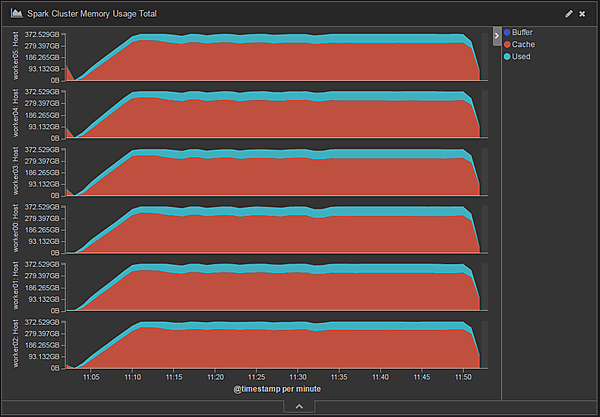This screenshot has height=417, width=600.
Task: Click the @timestamp per minute axis label
Action: coord(276,389)
